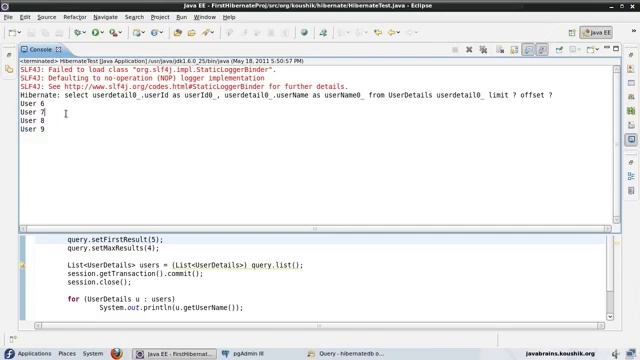Click the Console horizontal scrollbar
Image resolution: width=640 pixels, height=360 pixels.
click(315, 229)
